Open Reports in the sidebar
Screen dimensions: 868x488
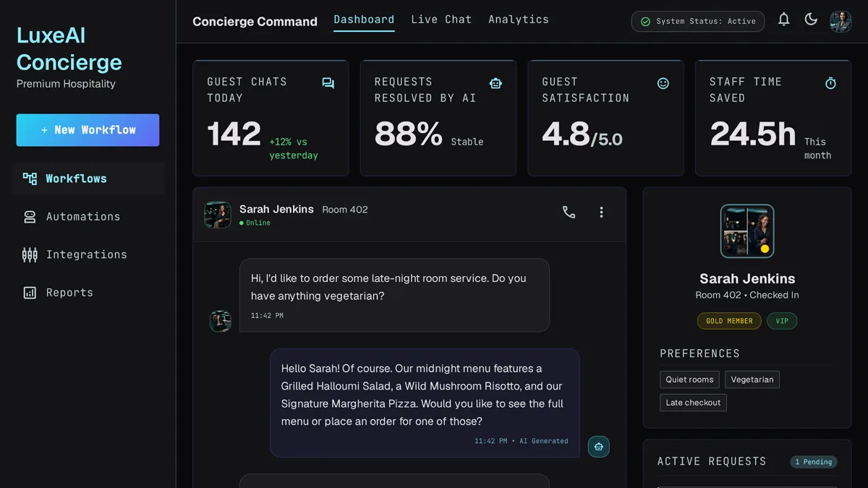[x=88, y=293]
